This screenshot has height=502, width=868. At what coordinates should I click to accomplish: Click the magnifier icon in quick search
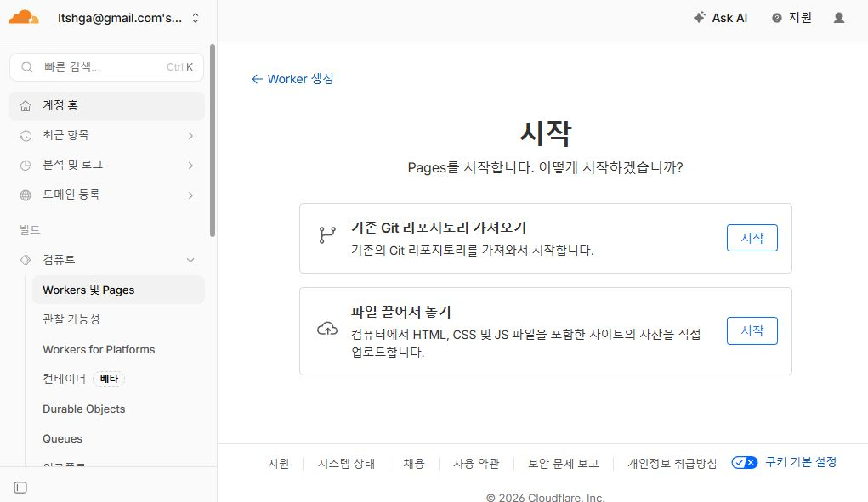pos(26,67)
